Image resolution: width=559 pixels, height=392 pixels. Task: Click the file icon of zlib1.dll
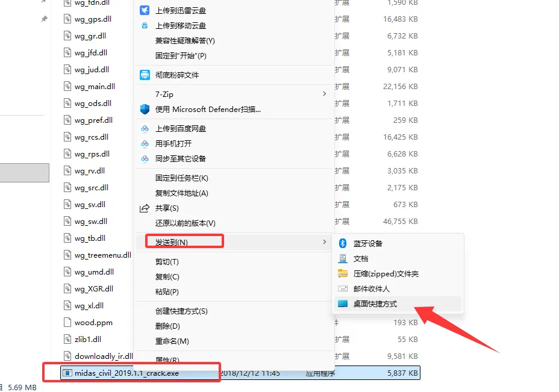click(67, 339)
